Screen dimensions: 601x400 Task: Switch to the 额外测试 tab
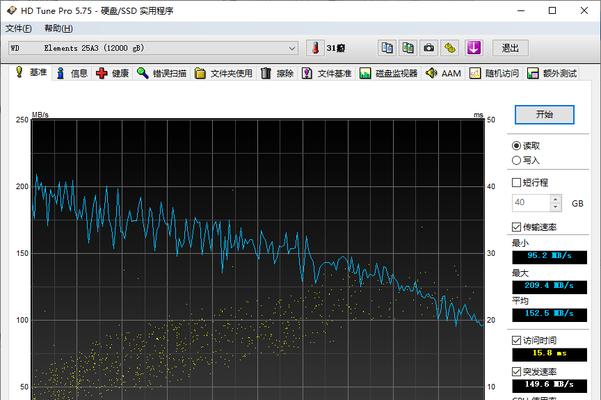552,73
